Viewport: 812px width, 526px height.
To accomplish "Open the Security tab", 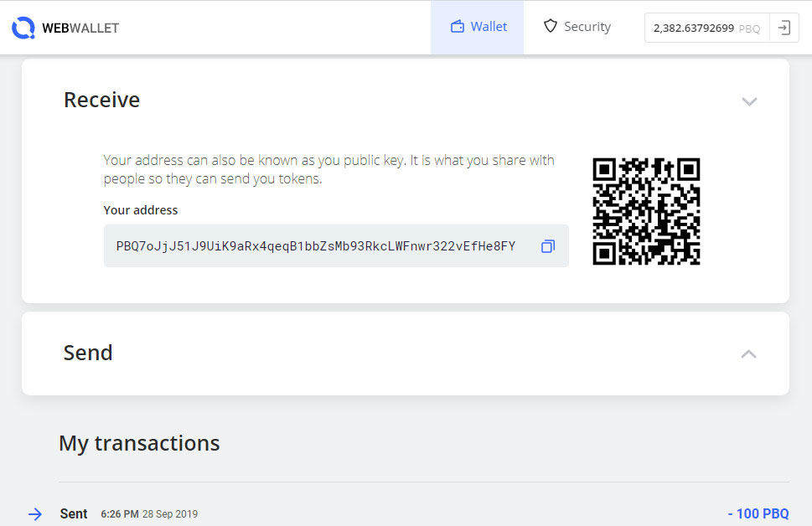I will (x=577, y=27).
